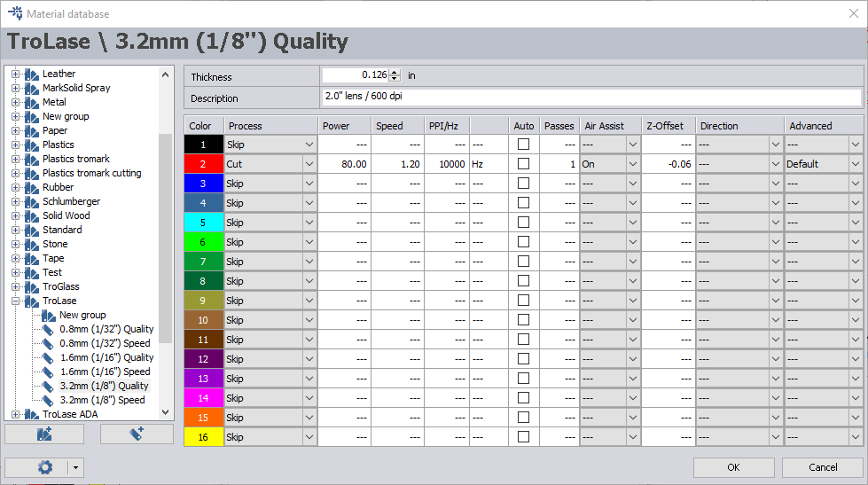This screenshot has width=868, height=485.
Task: Click the Solid Wood group icon
Action: point(32,216)
